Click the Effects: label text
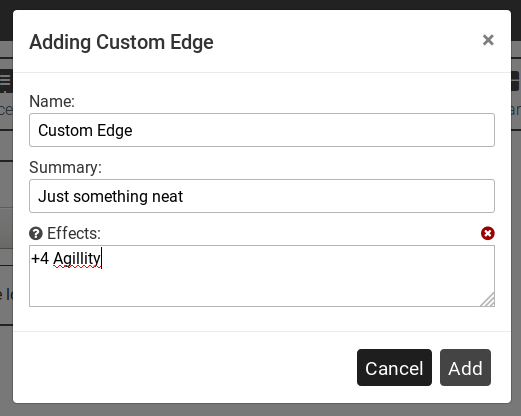521x416 pixels. (74, 233)
